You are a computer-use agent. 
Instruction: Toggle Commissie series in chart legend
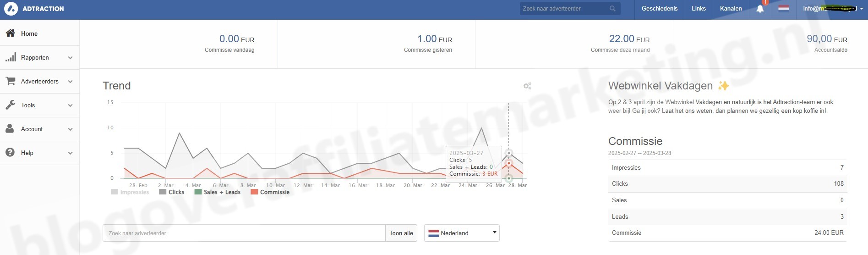(270, 192)
